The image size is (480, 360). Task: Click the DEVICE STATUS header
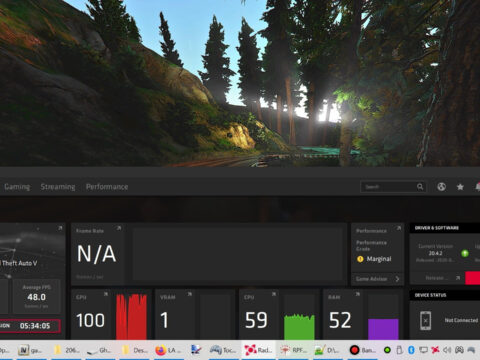pos(430,295)
